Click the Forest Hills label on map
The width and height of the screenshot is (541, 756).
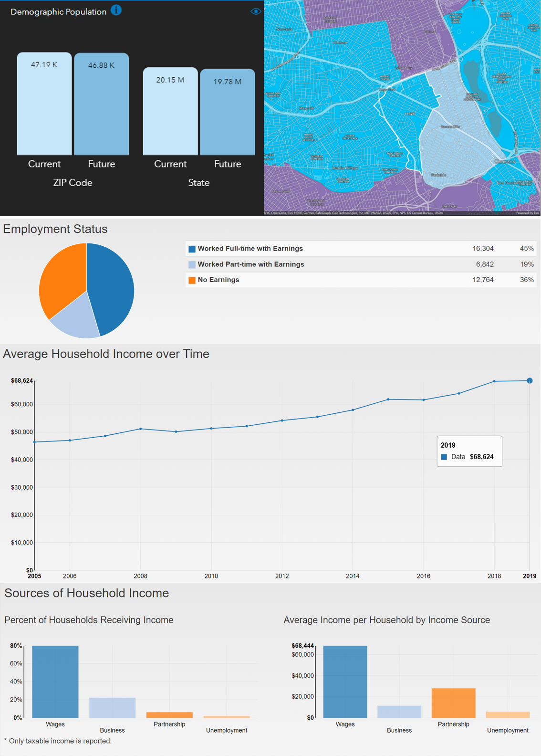click(450, 127)
